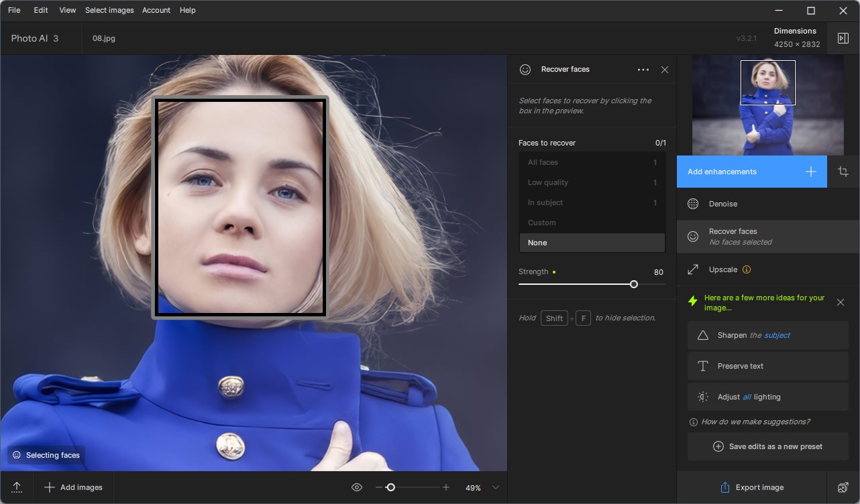Click the Strength slider handle
Viewport: 860px width, 504px height.
634,284
